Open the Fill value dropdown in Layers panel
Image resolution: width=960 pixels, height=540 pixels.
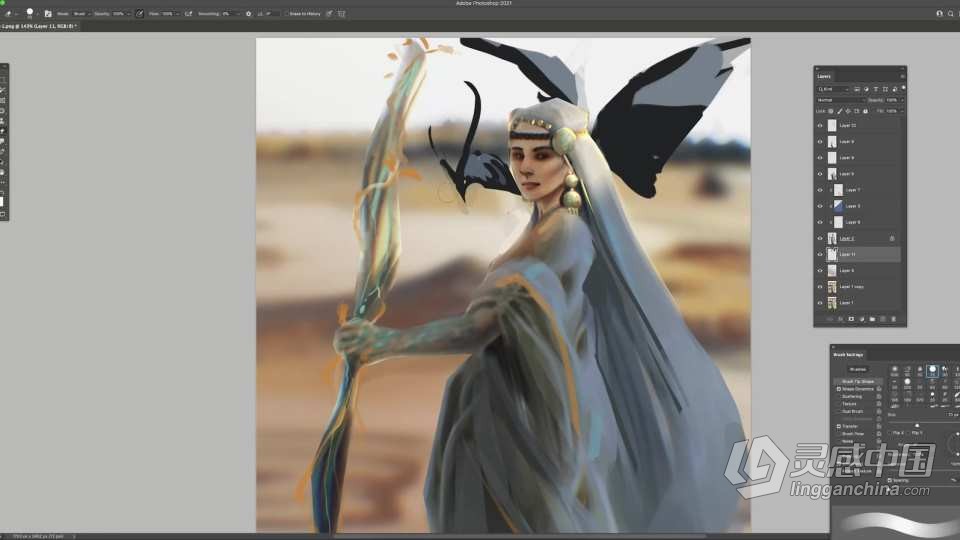pyautogui.click(x=894, y=111)
